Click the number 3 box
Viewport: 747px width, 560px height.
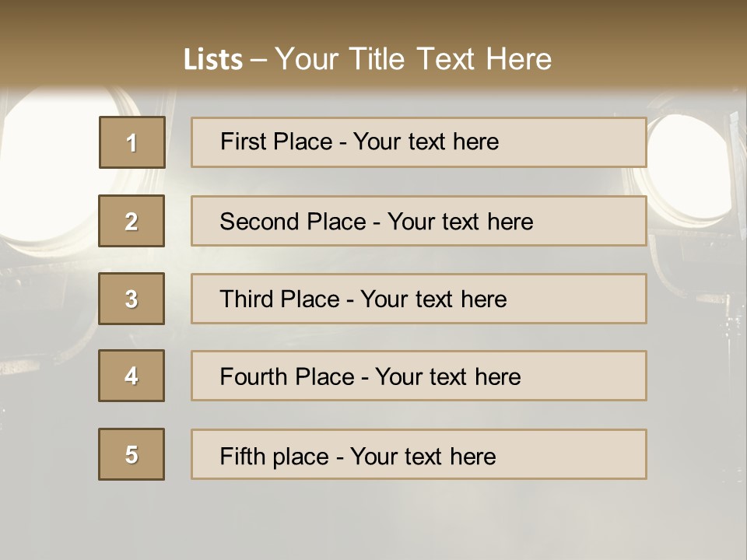132,299
